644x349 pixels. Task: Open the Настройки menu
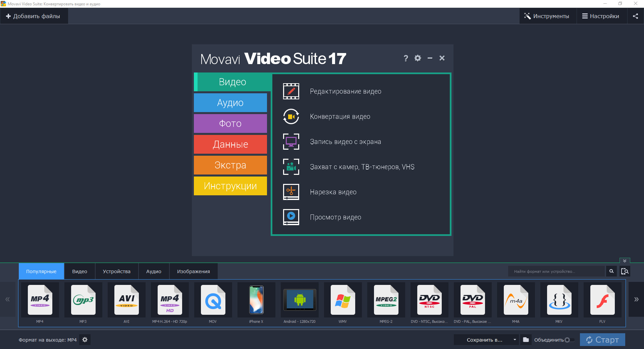pos(601,16)
